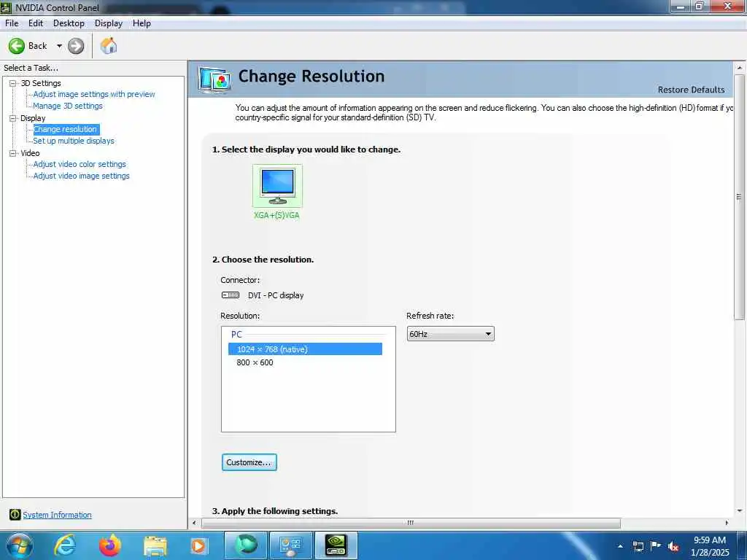Open the System Information link
747x560 pixels.
pos(57,515)
